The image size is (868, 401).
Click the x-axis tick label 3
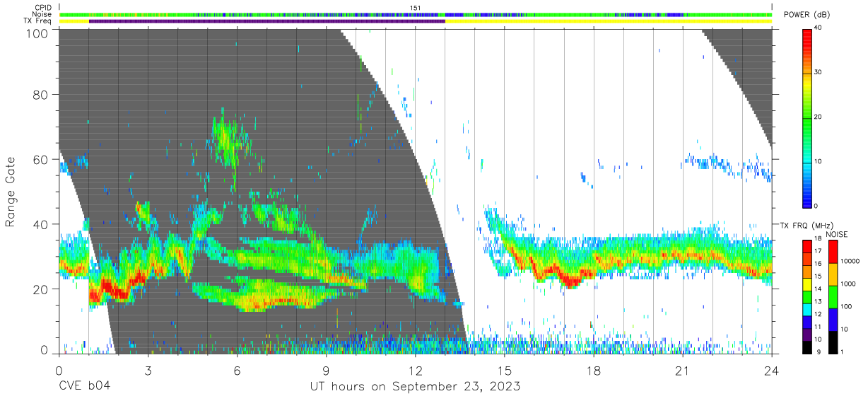point(148,371)
